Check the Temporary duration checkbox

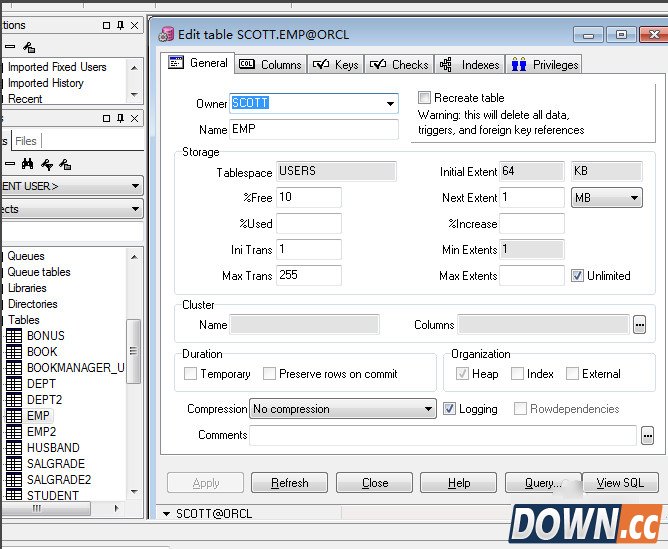[190, 374]
